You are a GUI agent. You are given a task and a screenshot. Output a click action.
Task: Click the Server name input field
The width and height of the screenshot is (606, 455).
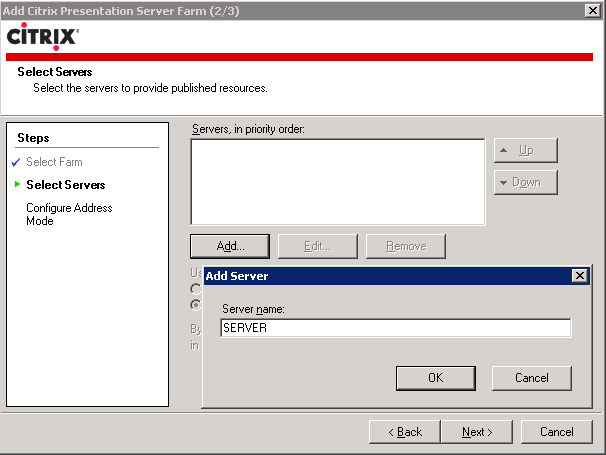(x=395, y=328)
